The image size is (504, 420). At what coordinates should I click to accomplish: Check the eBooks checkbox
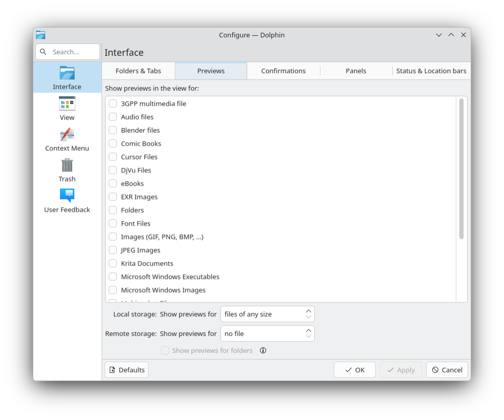tap(113, 183)
